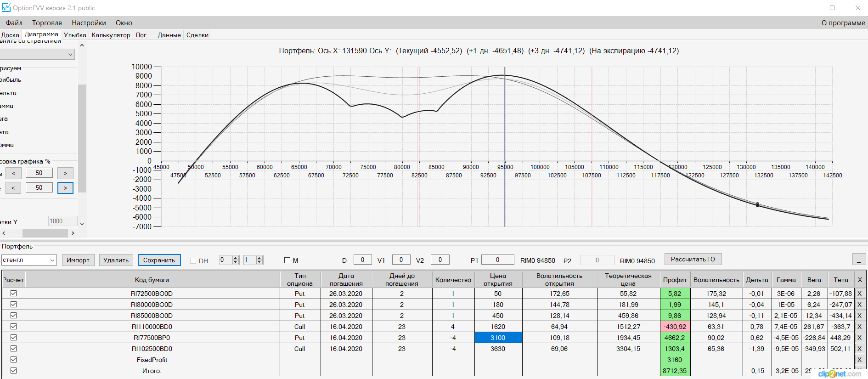The height and width of the screenshot is (379, 868).
Task: Click the Рассчитать ГО button
Action: [693, 259]
